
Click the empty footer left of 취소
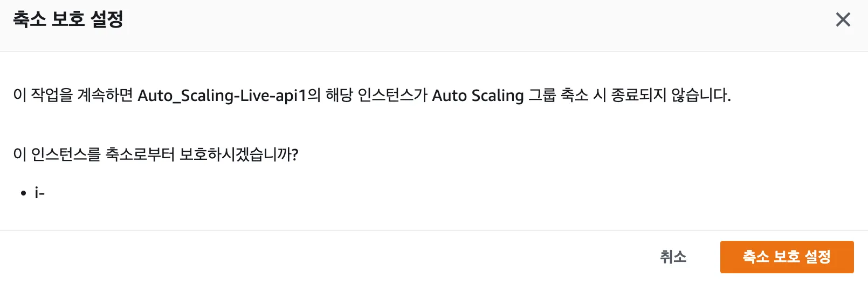[x=323, y=257]
